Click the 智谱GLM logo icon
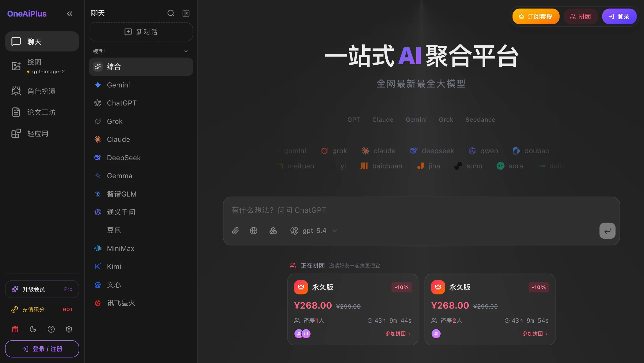The image size is (644, 363). [98, 194]
